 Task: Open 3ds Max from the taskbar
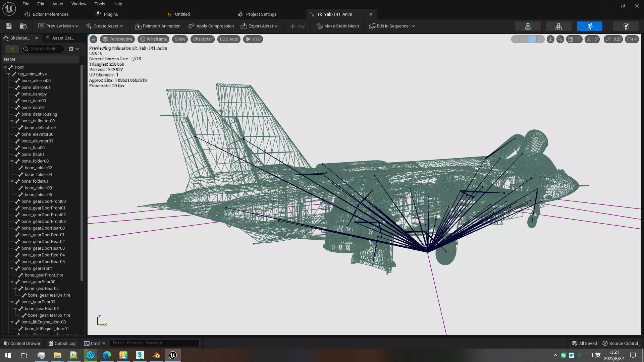[x=140, y=355]
